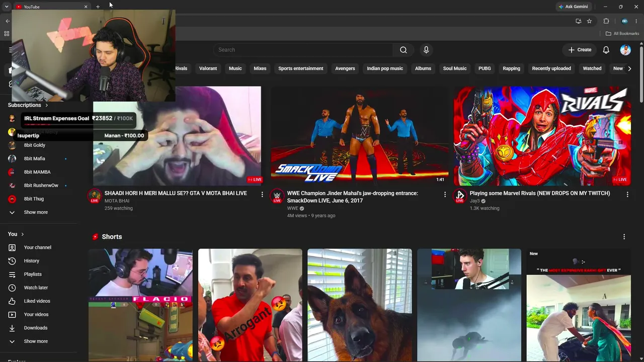The height and width of the screenshot is (362, 644).
Task: Click the Your videos play icon
Action: pyautogui.click(x=12, y=315)
